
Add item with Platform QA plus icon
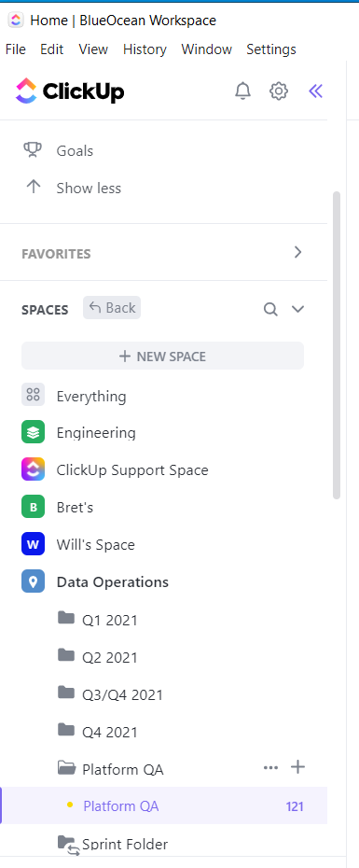pyautogui.click(x=298, y=767)
